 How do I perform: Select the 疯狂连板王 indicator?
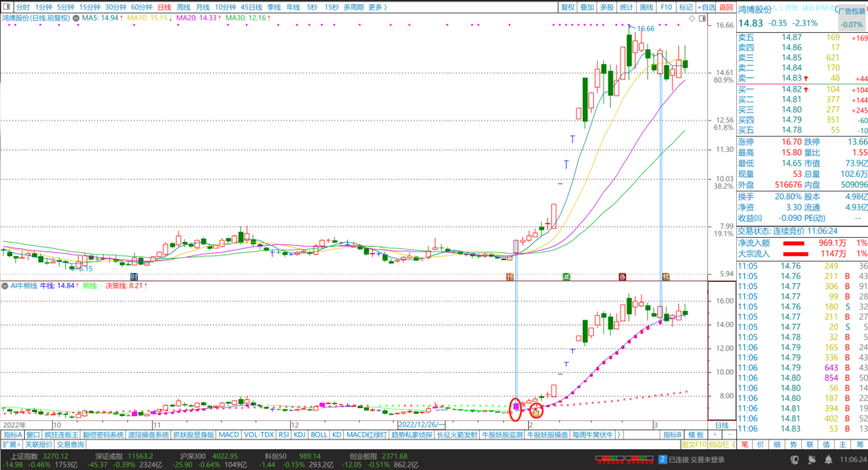[x=61, y=435]
